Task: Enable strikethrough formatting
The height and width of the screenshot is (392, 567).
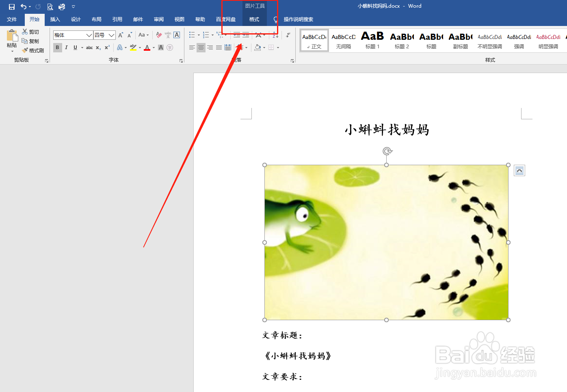Action: [x=89, y=47]
